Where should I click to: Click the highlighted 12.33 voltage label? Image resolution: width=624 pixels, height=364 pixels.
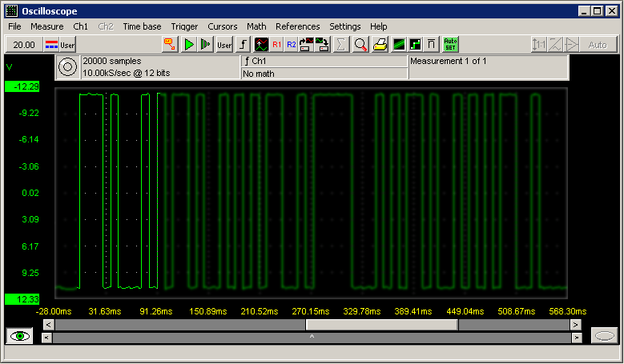click(22, 299)
